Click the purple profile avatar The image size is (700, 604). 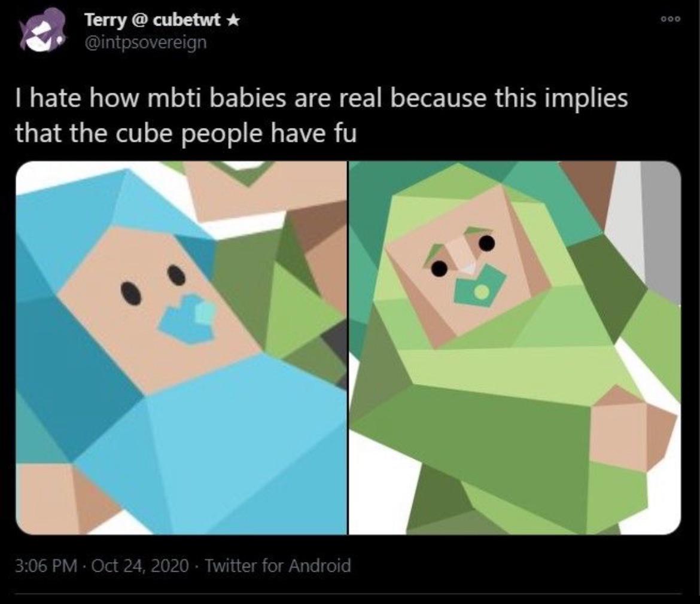click(x=42, y=31)
